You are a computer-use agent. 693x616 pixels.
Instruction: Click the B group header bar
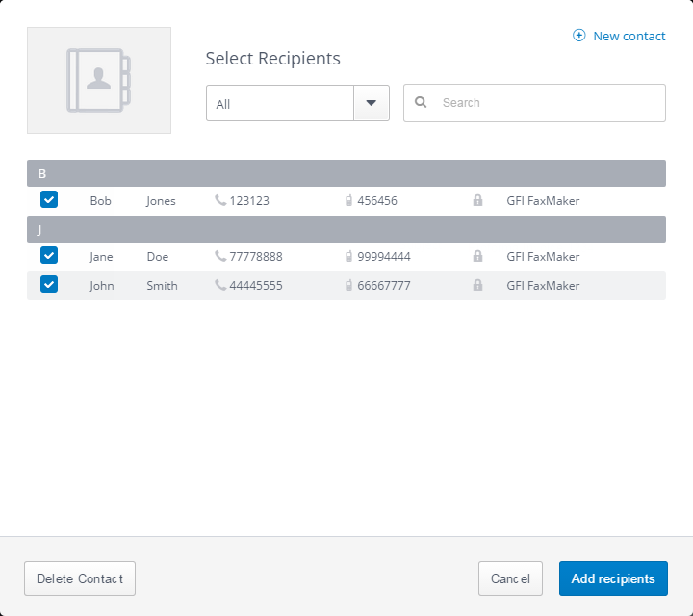tap(346, 173)
